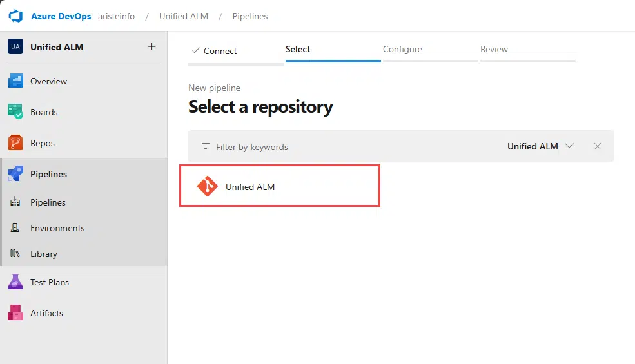This screenshot has height=364, width=635.
Task: Click the Azure DevOps logo icon
Action: [x=15, y=16]
